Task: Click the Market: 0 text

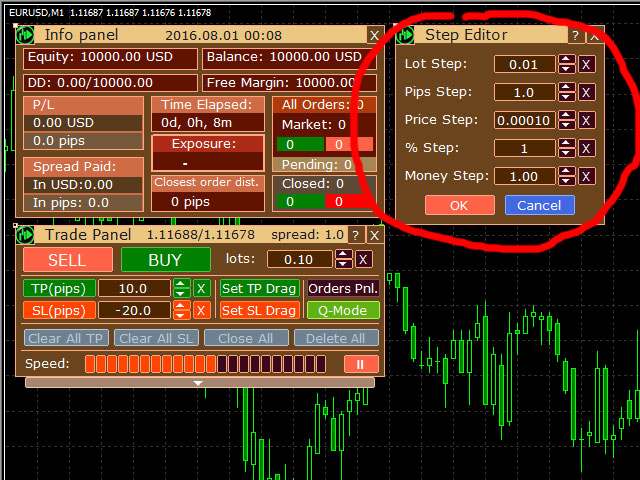Action: click(313, 124)
